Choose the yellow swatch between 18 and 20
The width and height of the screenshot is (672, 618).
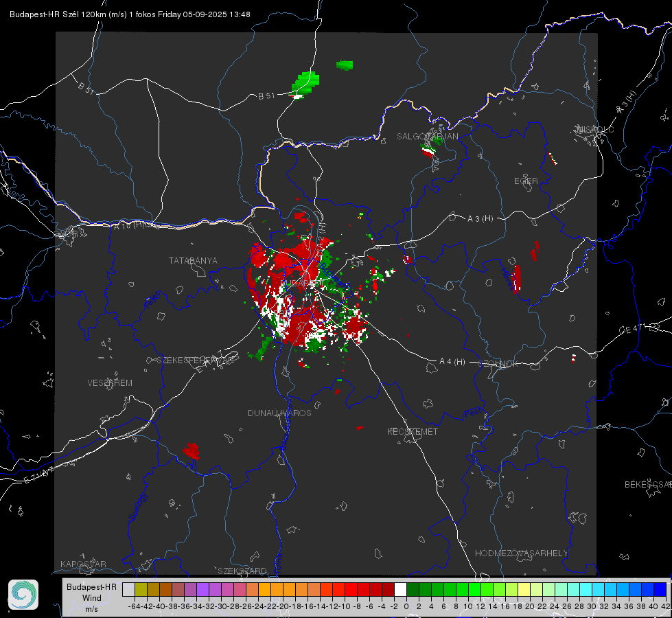coord(524,590)
